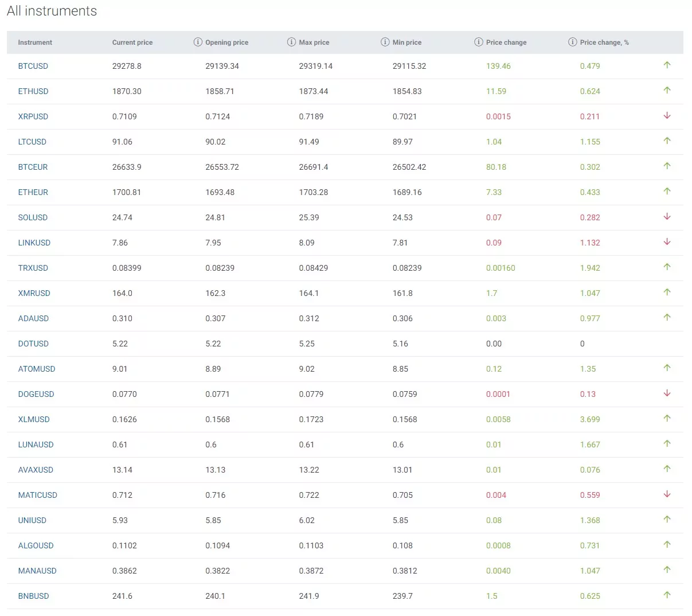
Task: Click the red down arrow in MATICUSD row
Action: 667,494
